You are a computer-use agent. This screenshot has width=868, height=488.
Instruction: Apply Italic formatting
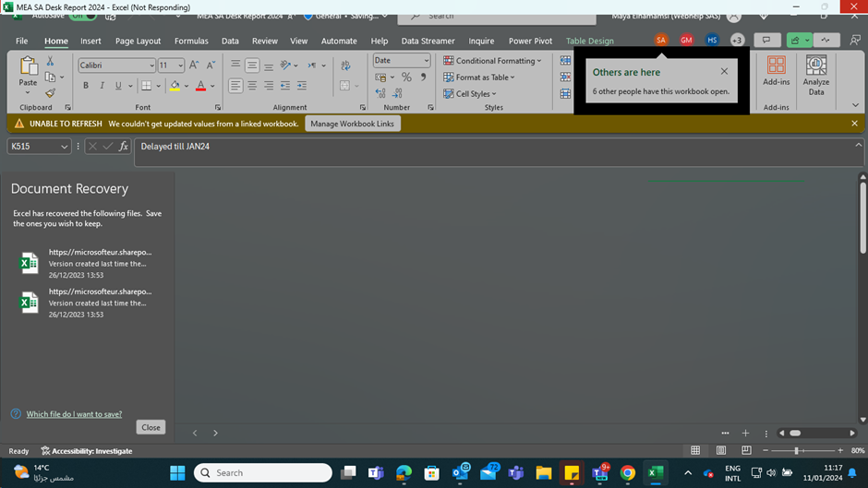102,86
